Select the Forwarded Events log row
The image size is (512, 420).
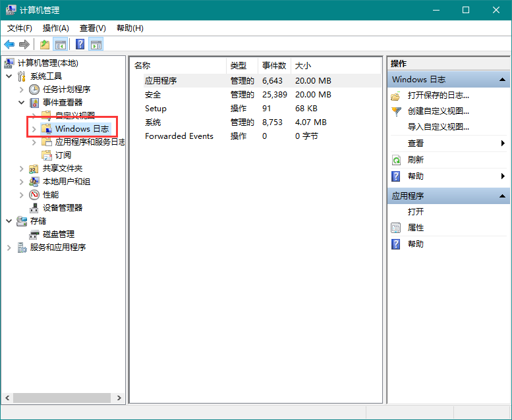click(x=256, y=136)
